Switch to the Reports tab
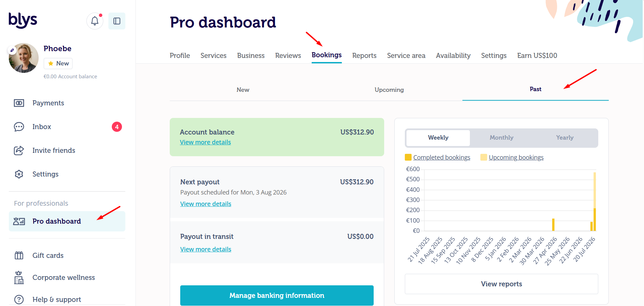Image resolution: width=644 pixels, height=306 pixels. point(364,56)
